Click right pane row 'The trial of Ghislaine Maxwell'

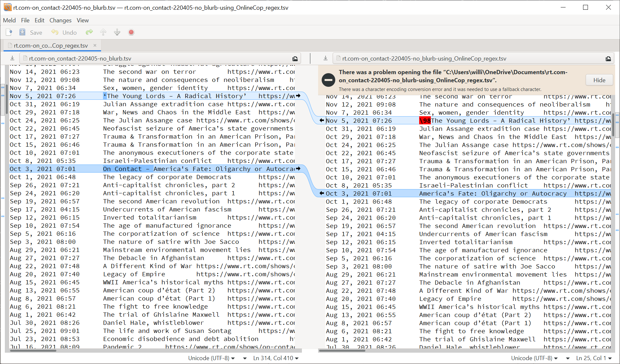tap(468, 339)
